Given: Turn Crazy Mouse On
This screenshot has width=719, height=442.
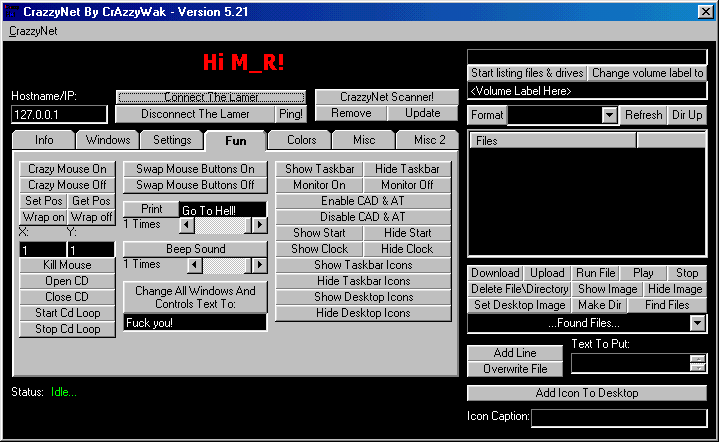Looking at the screenshot, I should pyautogui.click(x=67, y=169).
